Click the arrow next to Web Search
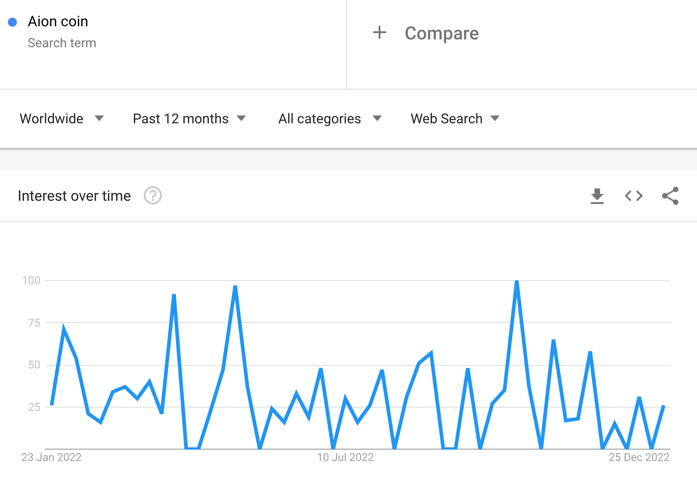Image resolution: width=697 pixels, height=500 pixels. pyautogui.click(x=495, y=118)
